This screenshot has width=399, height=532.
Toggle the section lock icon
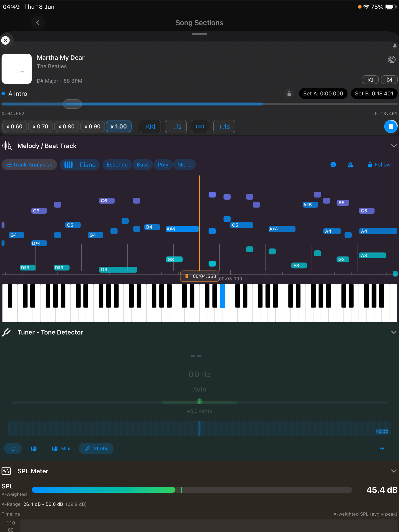coord(289,93)
